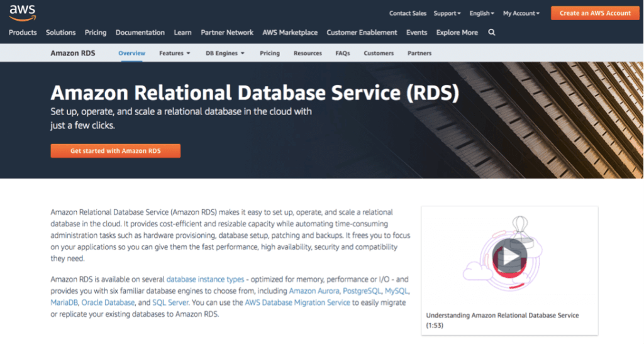Open the Support dropdown
644x344 pixels.
click(x=447, y=13)
